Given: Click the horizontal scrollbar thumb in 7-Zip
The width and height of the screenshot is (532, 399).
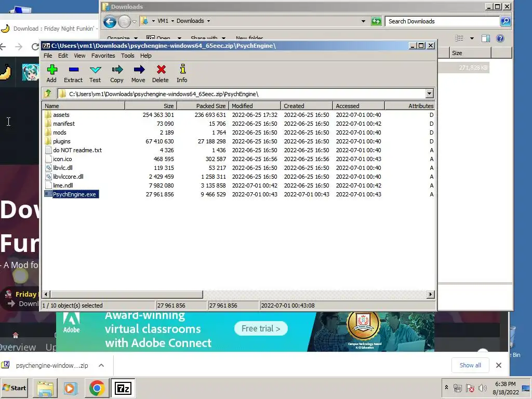Looking at the screenshot, I should (127, 294).
